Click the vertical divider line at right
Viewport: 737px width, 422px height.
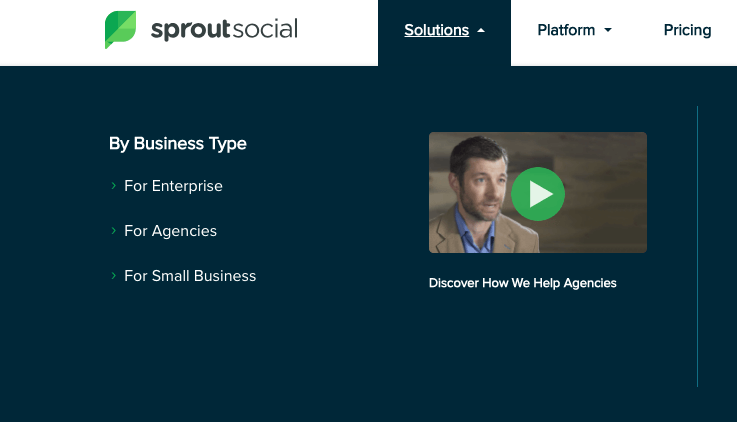[x=698, y=246]
